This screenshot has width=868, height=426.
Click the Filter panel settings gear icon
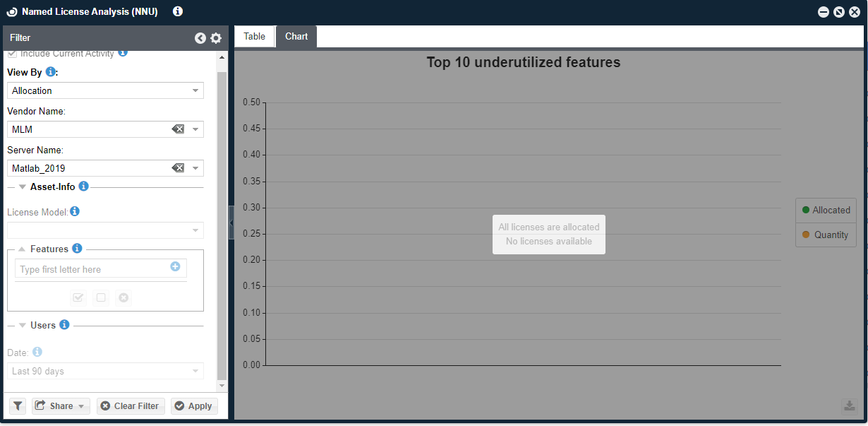click(x=216, y=38)
